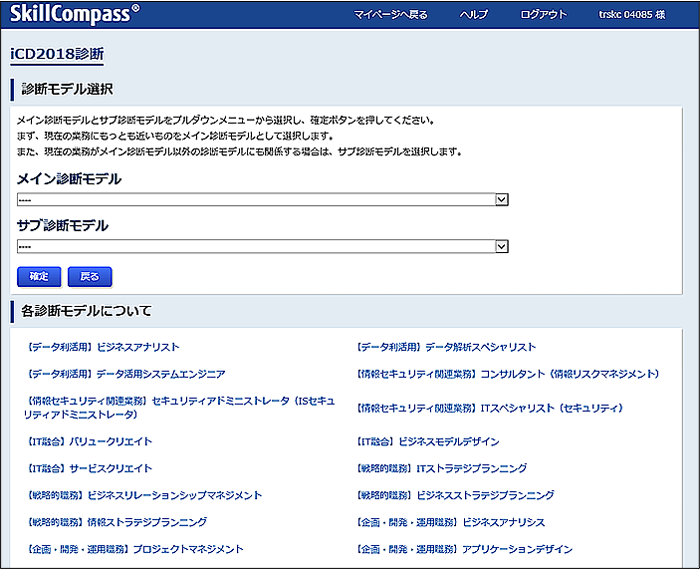
Task: Open 【戦略的職務】ビジネスストラテジプランニング link
Action: (454, 495)
